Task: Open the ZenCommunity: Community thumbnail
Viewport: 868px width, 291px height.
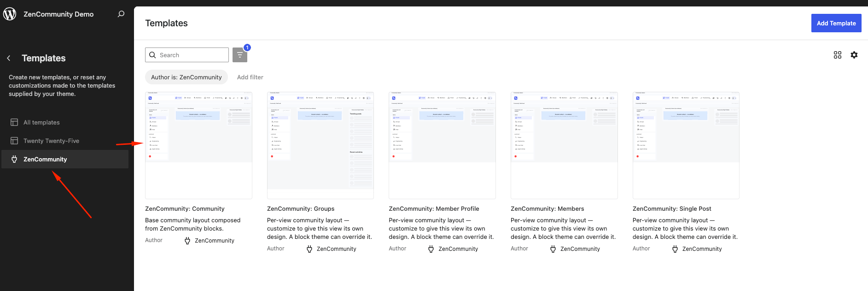Action: coord(198,145)
